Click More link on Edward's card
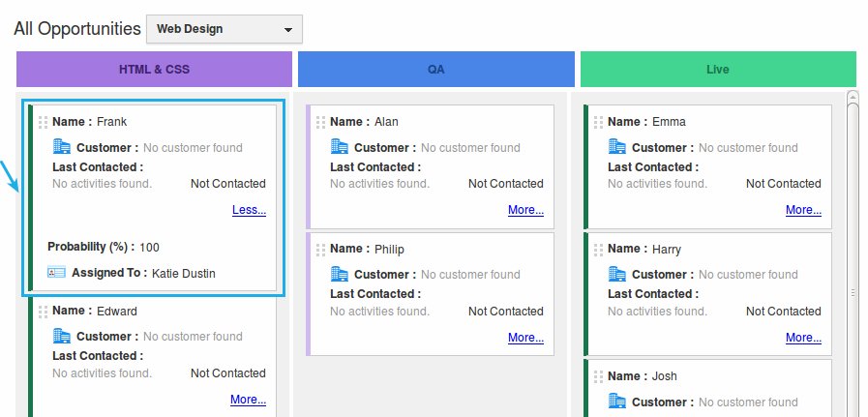This screenshot has height=417, width=868. click(x=248, y=400)
